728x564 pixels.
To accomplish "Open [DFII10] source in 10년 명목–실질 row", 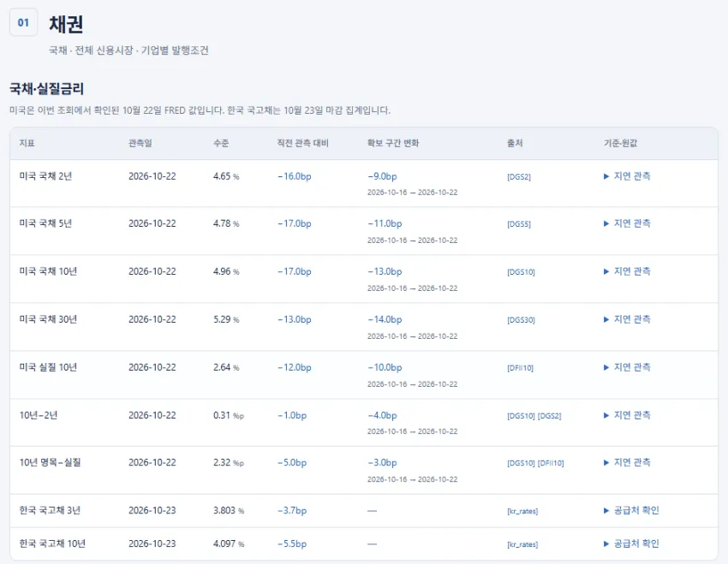I will tap(551, 463).
